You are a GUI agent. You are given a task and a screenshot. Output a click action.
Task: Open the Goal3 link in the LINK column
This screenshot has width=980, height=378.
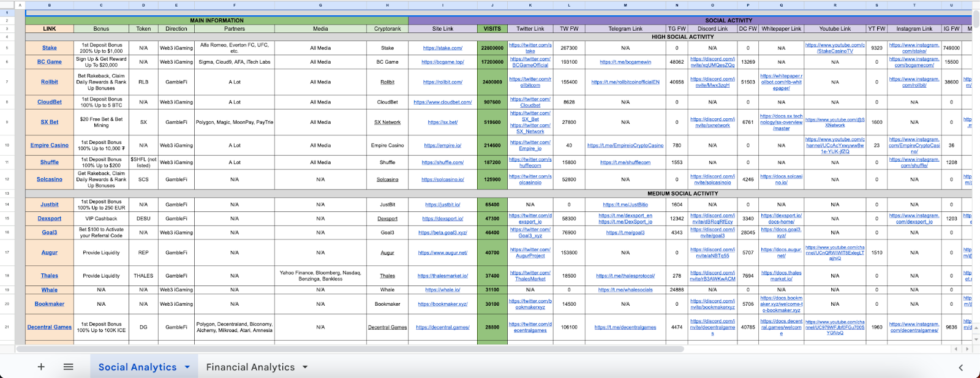coord(50,233)
